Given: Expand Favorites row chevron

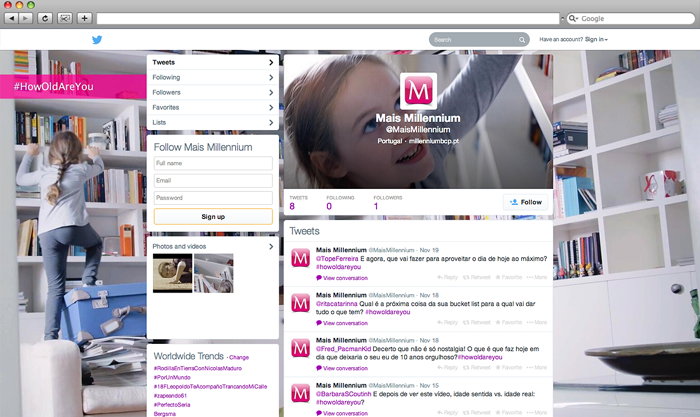Looking at the screenshot, I should coord(271,108).
